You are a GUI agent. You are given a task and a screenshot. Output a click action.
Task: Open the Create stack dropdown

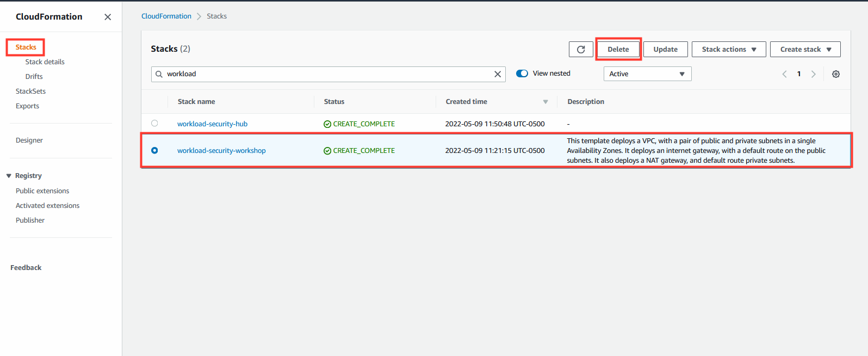[x=805, y=49]
